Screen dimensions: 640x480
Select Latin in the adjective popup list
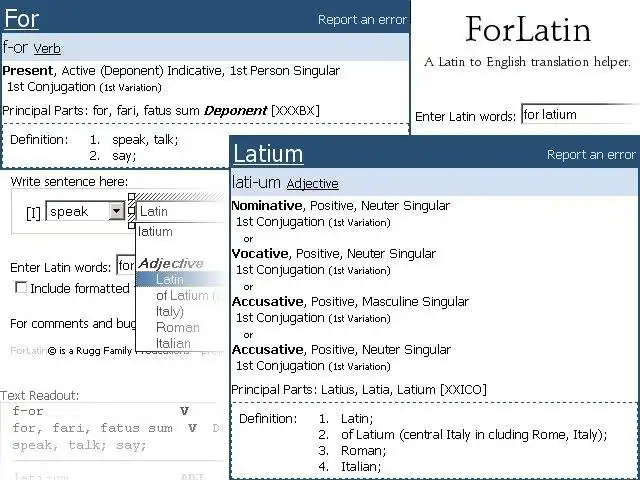180,280
